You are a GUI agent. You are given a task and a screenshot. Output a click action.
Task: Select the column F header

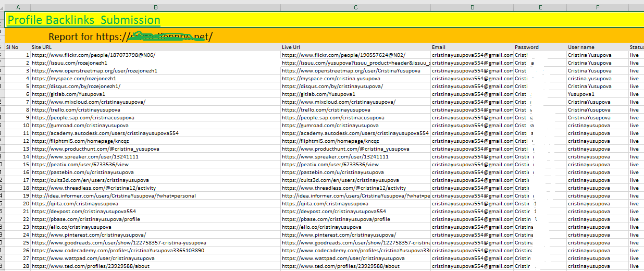[597, 7]
